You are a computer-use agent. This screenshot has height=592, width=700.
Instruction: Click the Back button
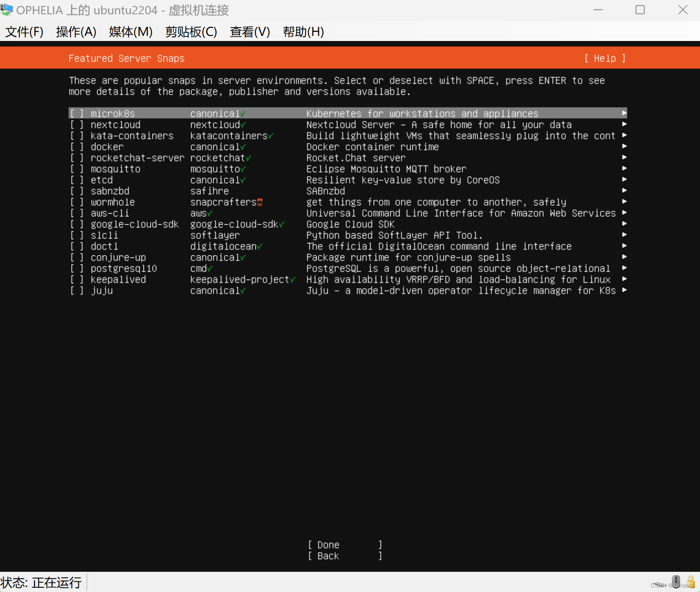[x=345, y=556]
